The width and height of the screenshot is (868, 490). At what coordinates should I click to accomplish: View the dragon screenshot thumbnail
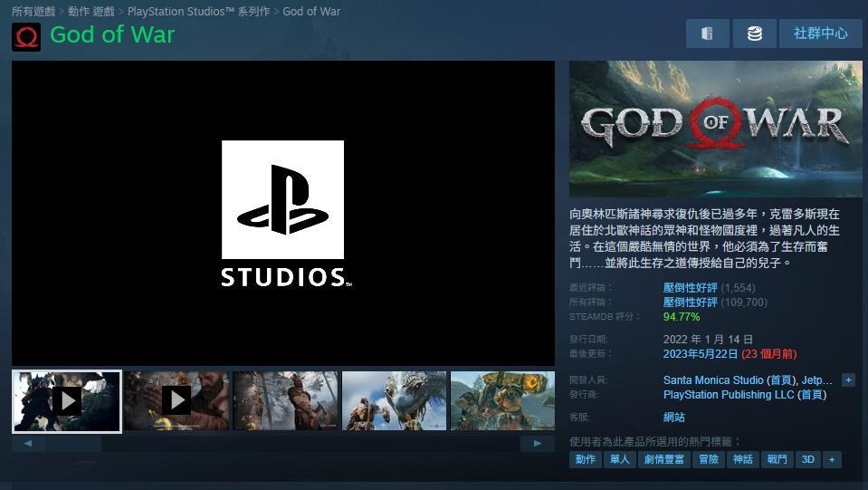click(x=394, y=401)
